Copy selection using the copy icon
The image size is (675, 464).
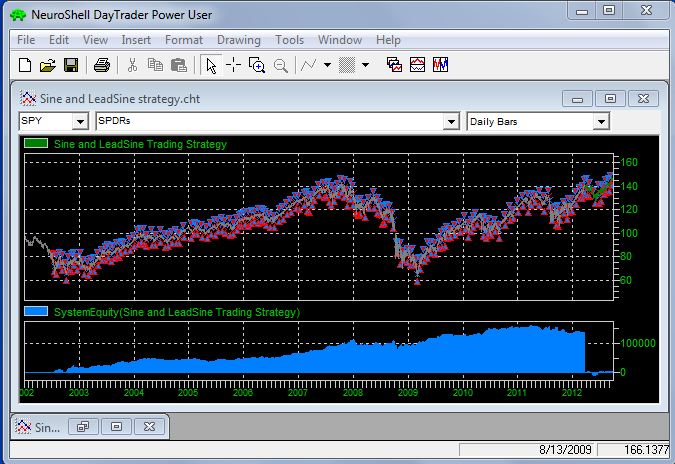155,65
